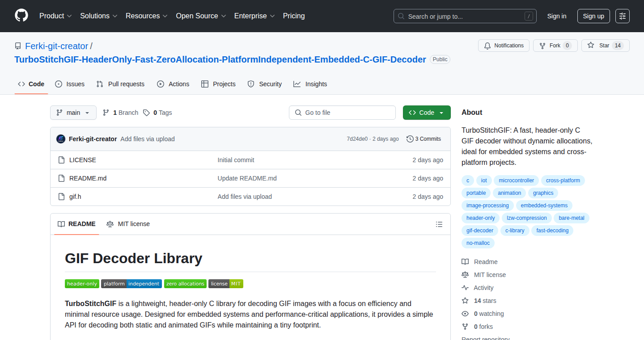Click the Sign in link
Viewport: 644px width, 340px height.
(x=557, y=16)
